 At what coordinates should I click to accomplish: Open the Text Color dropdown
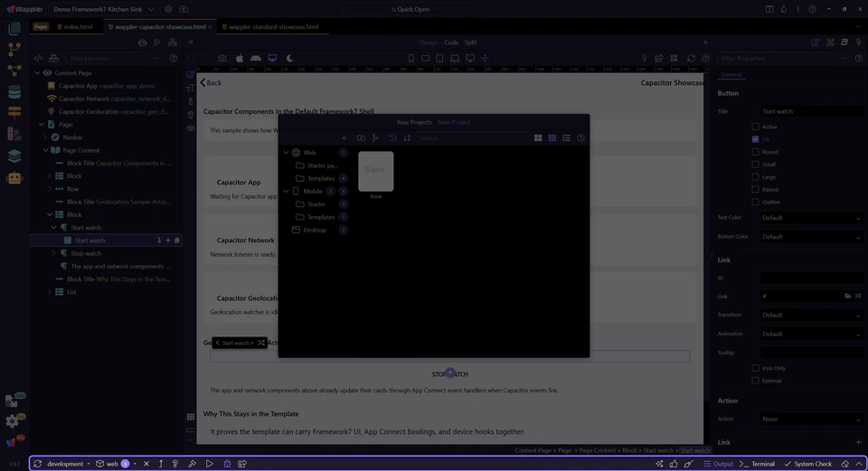(811, 218)
